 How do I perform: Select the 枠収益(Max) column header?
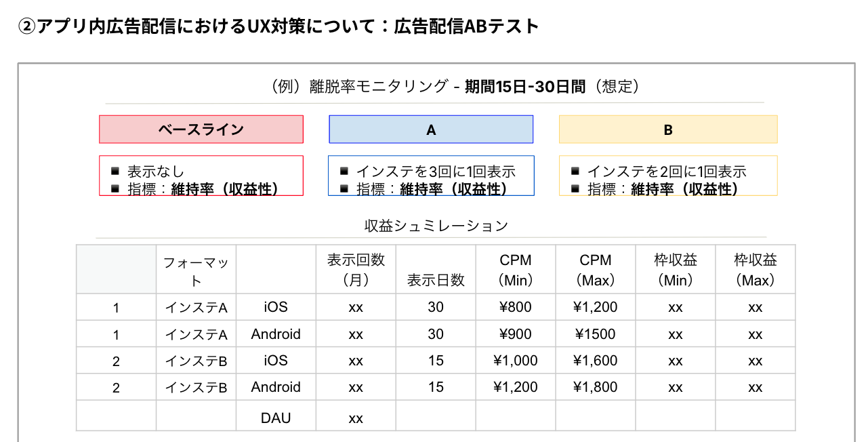tap(756, 270)
